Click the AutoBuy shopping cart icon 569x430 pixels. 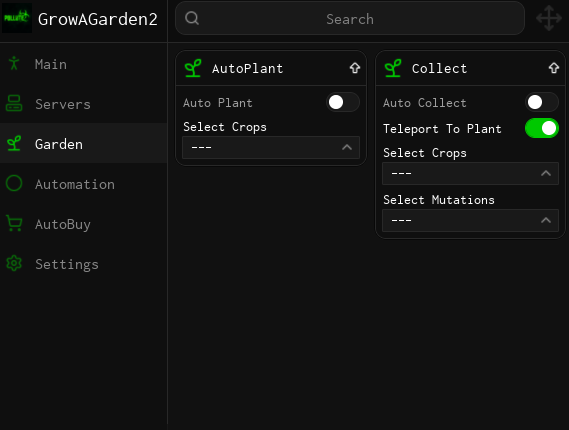14,224
